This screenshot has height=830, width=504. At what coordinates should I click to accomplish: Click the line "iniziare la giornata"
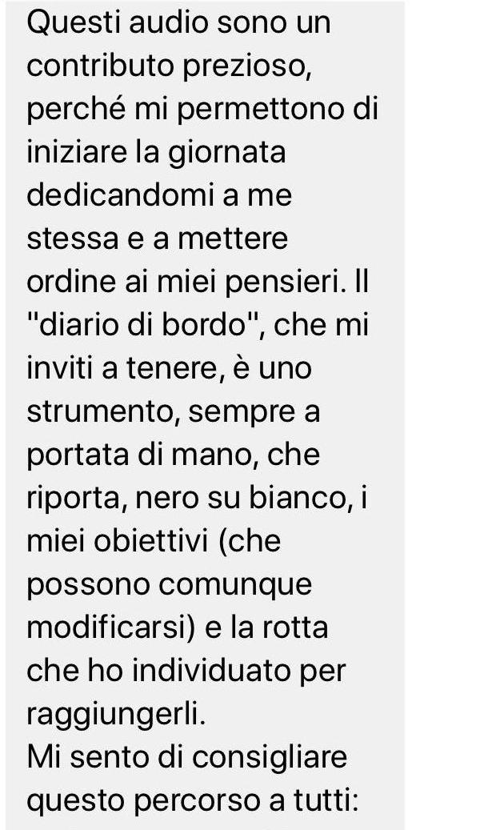tap(156, 152)
